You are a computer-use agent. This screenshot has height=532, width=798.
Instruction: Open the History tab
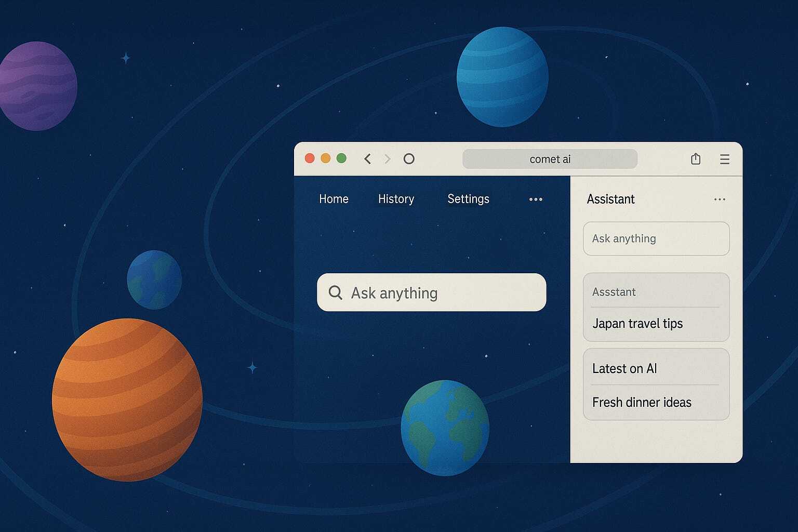[x=396, y=199]
